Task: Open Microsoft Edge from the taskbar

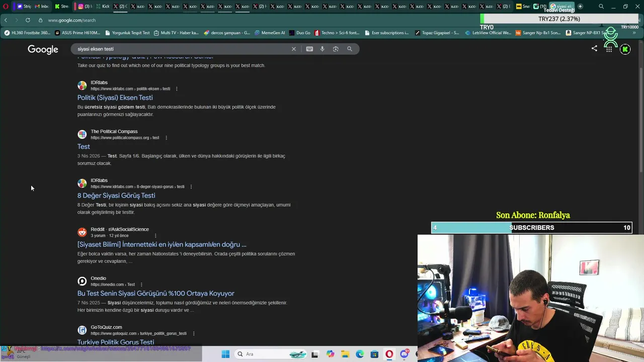Action: [x=360, y=354]
